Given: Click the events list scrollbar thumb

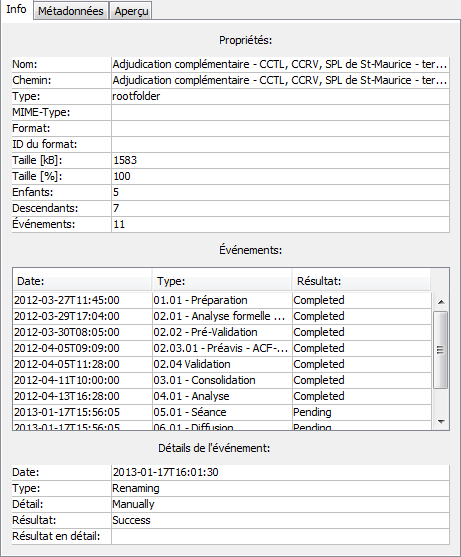Looking at the screenshot, I should (441, 350).
